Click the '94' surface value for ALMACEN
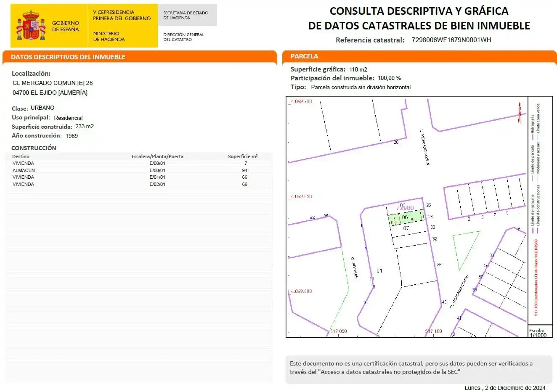 [245, 170]
